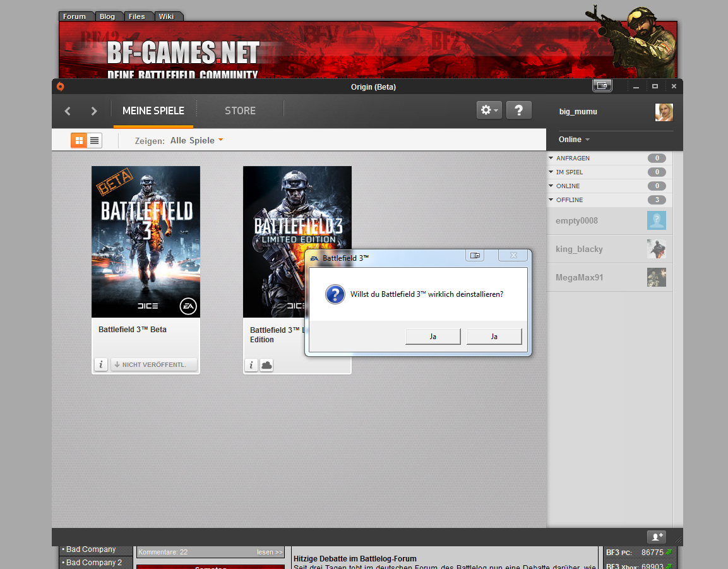728x569 pixels.
Task: Open the Alle Spiele filter dropdown
Action: [196, 140]
